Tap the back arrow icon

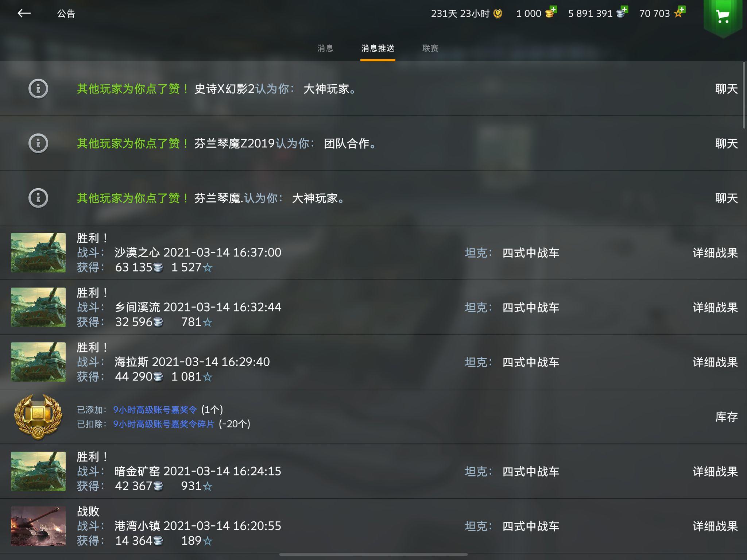tap(24, 13)
